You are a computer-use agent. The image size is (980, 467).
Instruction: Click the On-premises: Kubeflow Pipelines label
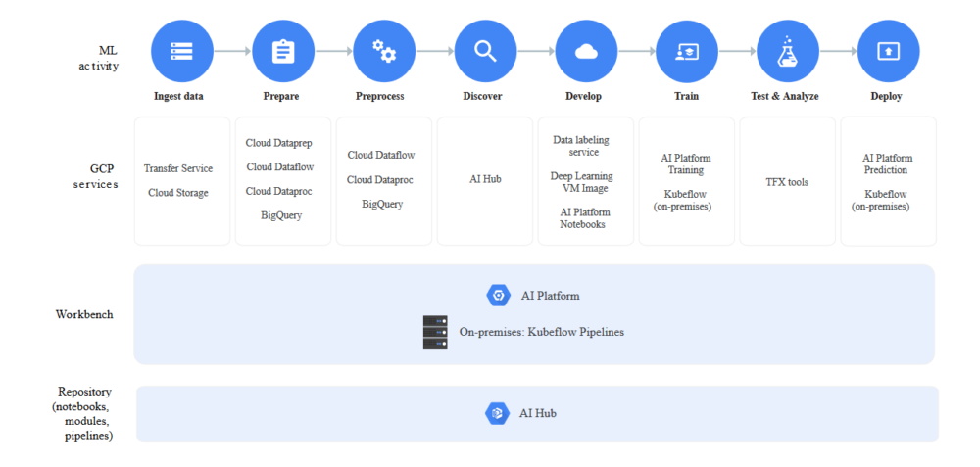tap(541, 332)
